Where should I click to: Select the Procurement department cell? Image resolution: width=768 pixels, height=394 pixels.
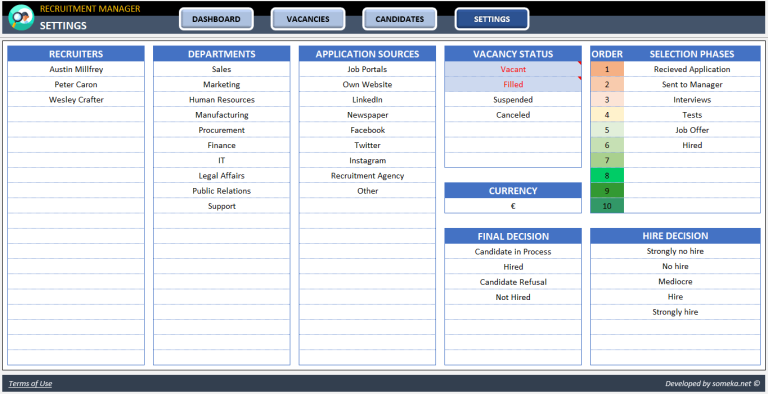(x=221, y=130)
